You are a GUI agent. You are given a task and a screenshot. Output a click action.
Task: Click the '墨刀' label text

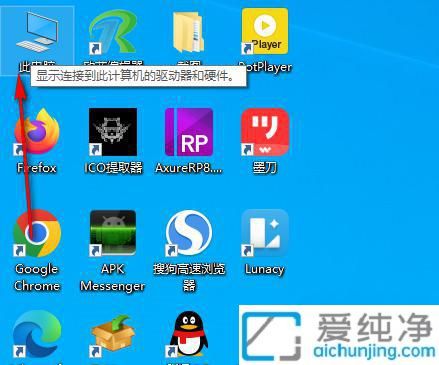pyautogui.click(x=265, y=168)
